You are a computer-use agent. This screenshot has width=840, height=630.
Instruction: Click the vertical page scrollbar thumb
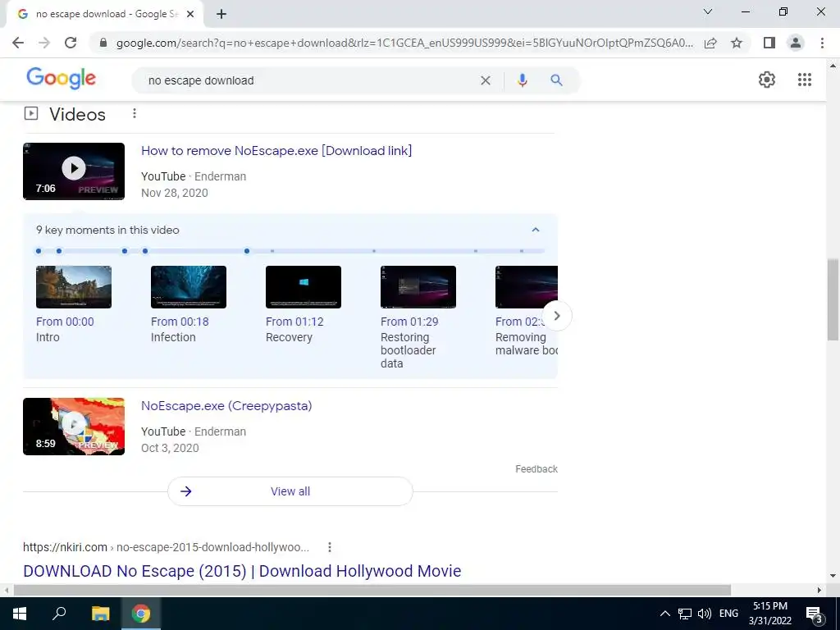click(x=833, y=299)
